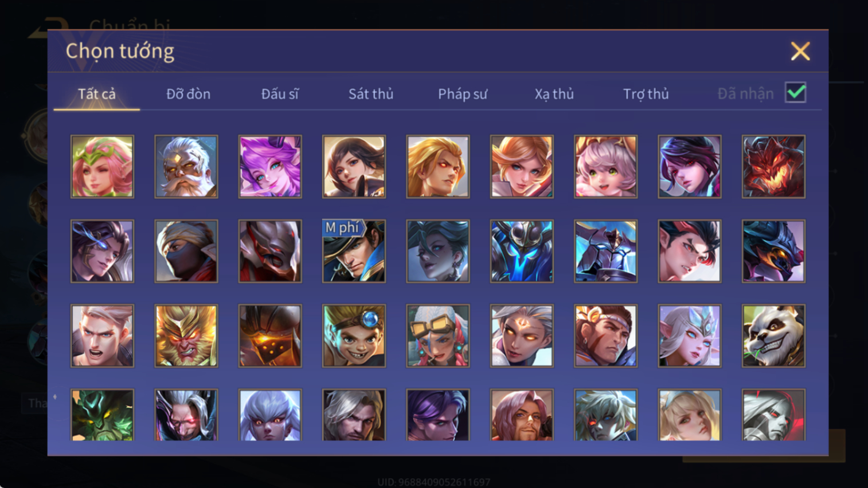Choose the blue armored knight hero
Screen dimensions: 868x488
point(522,251)
